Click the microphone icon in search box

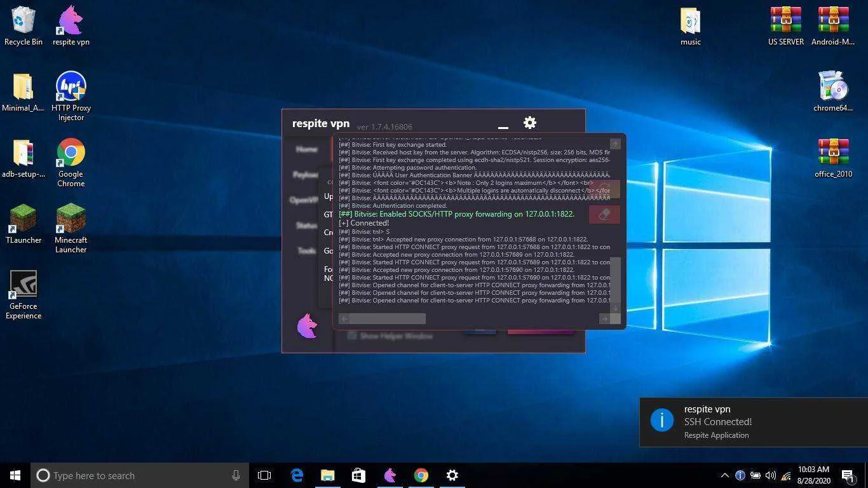click(x=236, y=475)
